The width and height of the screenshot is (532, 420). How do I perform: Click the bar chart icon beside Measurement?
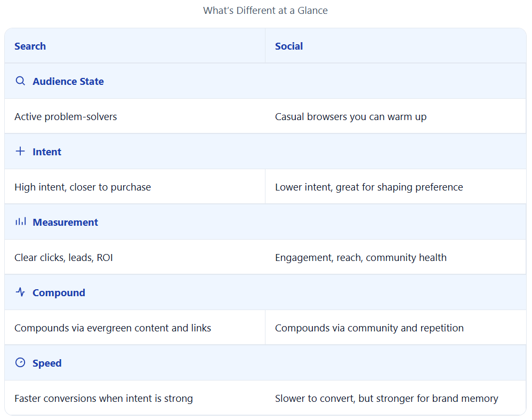click(20, 221)
